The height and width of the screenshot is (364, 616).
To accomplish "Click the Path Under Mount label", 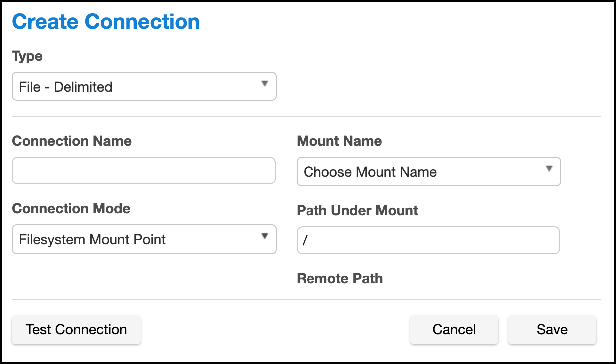I will click(x=357, y=211).
